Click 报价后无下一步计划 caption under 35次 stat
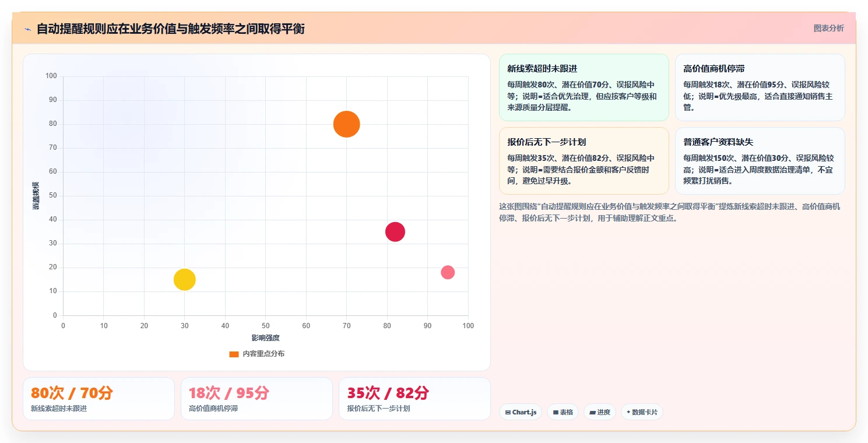868x443 pixels. (378, 409)
